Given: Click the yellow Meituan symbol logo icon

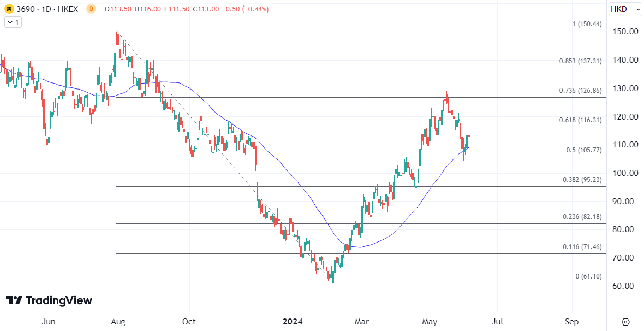Looking at the screenshot, I should pyautogui.click(x=10, y=9).
